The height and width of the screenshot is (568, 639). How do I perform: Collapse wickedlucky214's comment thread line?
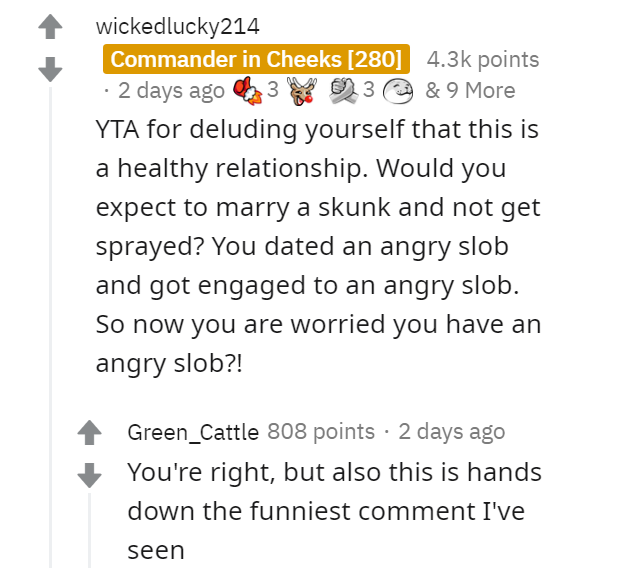51,326
